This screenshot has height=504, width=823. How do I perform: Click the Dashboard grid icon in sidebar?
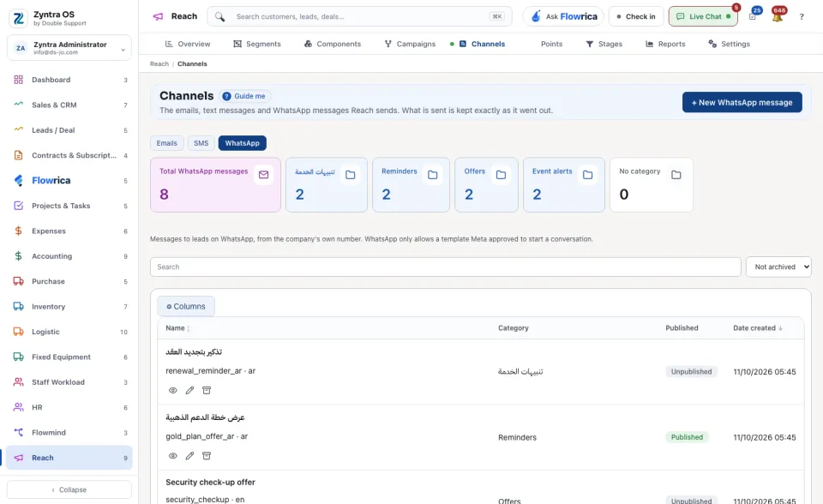tap(18, 80)
